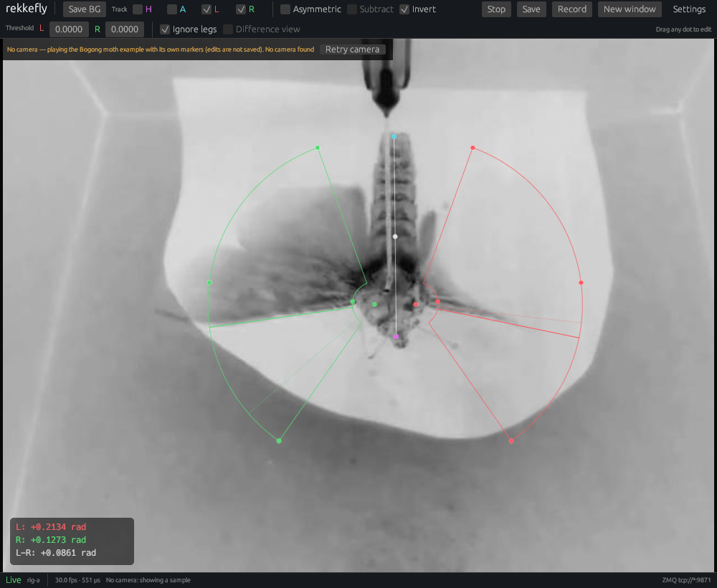
Task: Select the magenta head marker dot
Action: click(x=396, y=336)
